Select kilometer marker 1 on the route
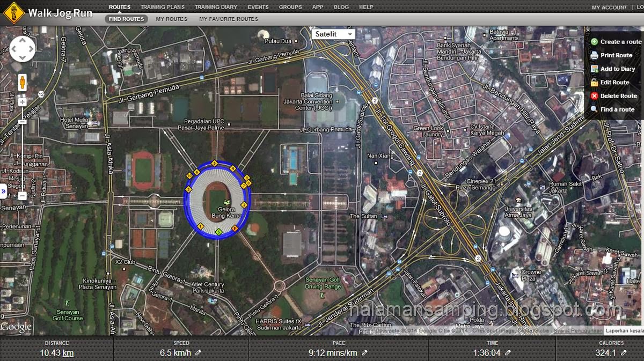 pyautogui.click(x=200, y=226)
